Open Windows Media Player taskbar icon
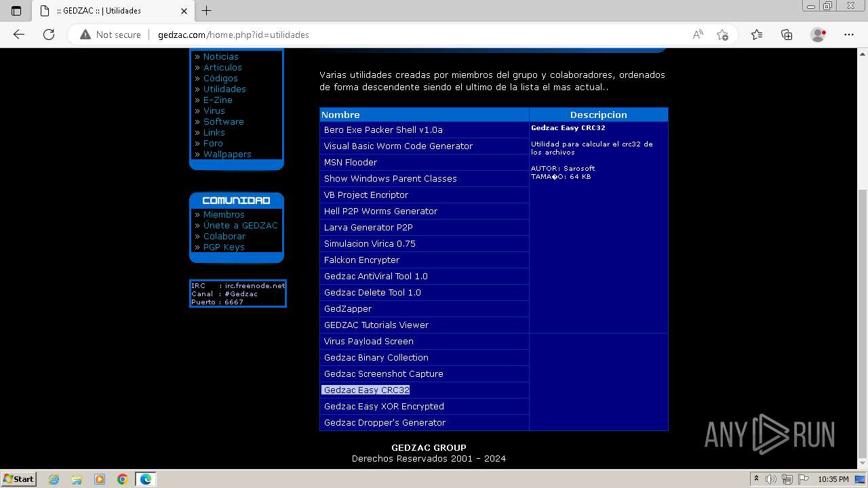This screenshot has height=488, width=868. [x=100, y=479]
